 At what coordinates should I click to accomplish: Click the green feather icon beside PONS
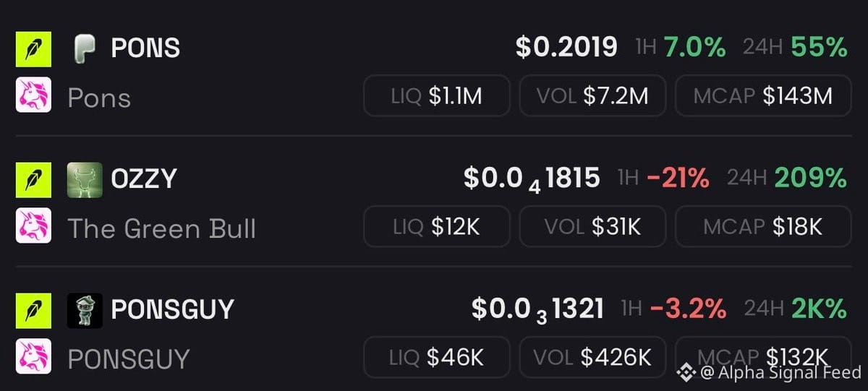[x=33, y=49]
